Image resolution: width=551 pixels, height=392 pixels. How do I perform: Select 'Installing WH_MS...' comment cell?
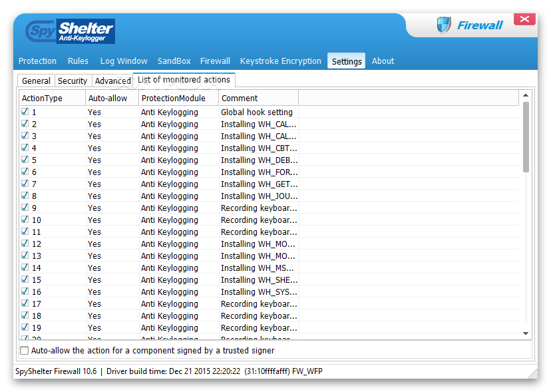[258, 268]
